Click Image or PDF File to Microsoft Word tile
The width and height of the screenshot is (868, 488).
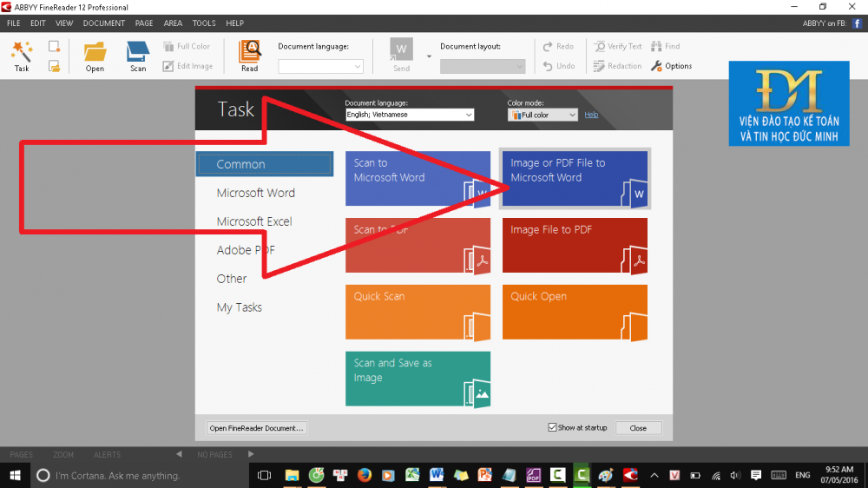click(575, 179)
